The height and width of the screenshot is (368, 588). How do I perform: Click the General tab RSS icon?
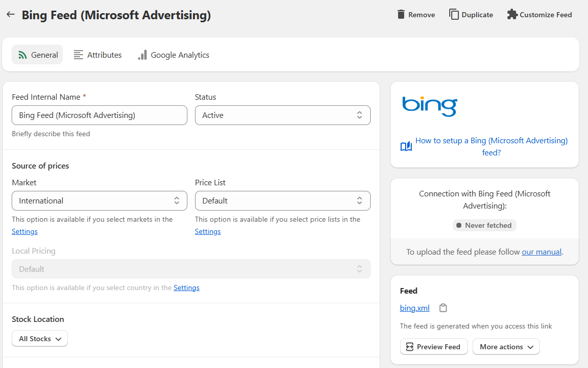click(22, 55)
